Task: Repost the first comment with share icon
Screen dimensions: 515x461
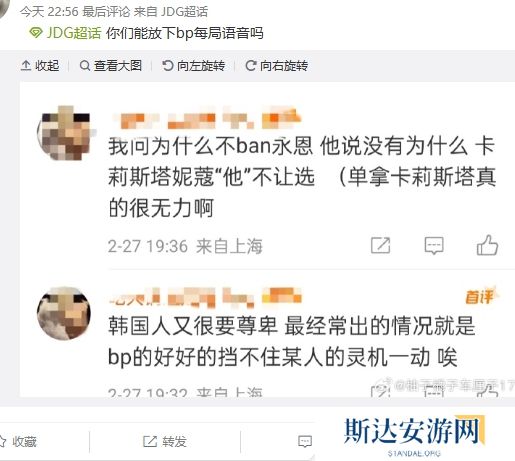Action: coord(380,246)
